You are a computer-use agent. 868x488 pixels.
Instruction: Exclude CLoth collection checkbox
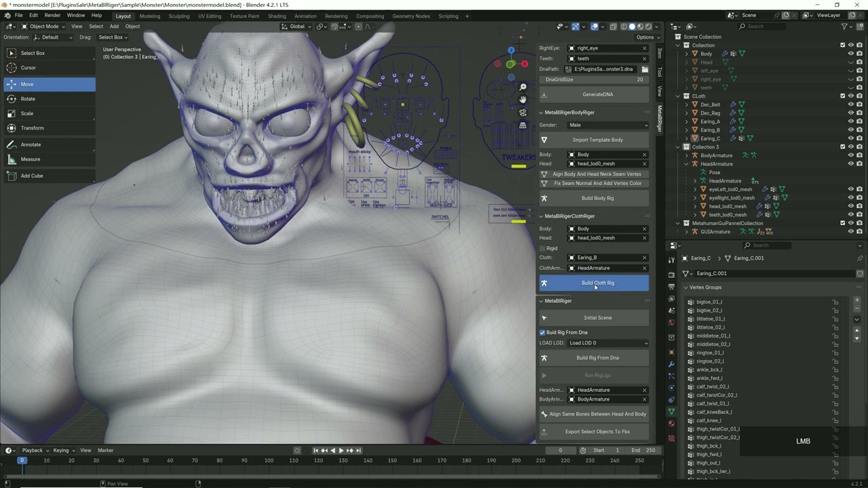pyautogui.click(x=843, y=96)
